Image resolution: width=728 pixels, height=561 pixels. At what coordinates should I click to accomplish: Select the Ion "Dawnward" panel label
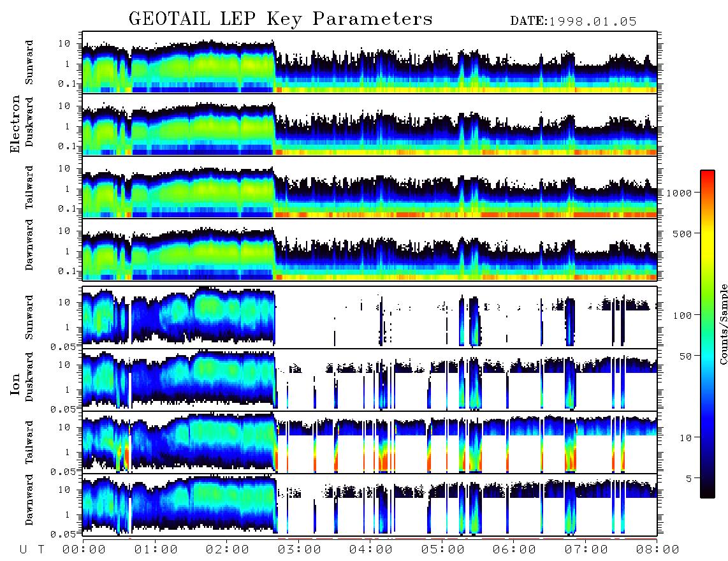tap(29, 500)
